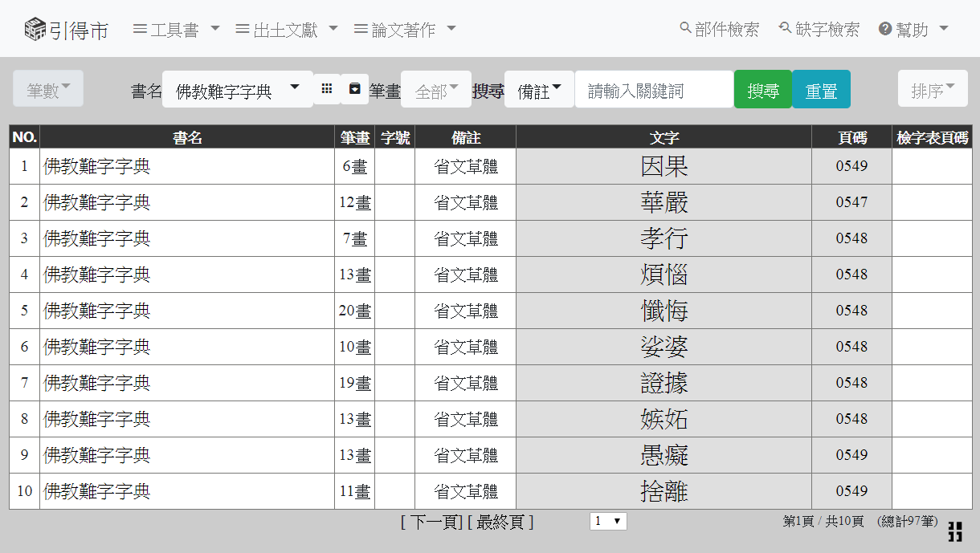Click the 因果 character entry

click(664, 166)
